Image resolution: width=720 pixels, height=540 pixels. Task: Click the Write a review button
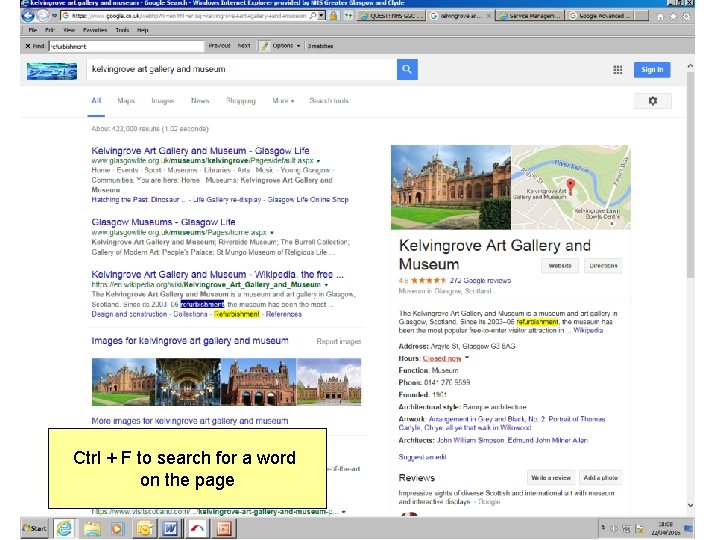click(x=551, y=478)
